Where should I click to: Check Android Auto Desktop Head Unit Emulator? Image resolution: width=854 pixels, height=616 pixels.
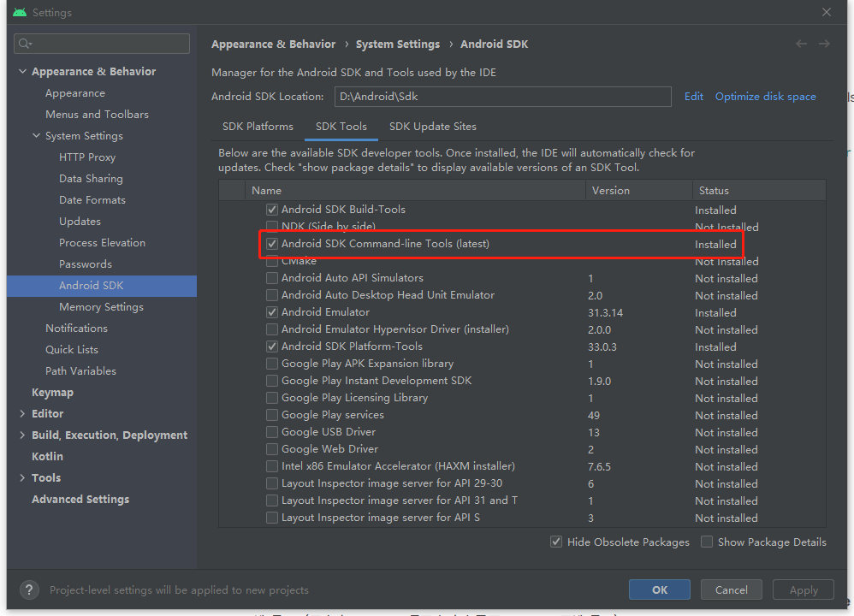(x=272, y=295)
